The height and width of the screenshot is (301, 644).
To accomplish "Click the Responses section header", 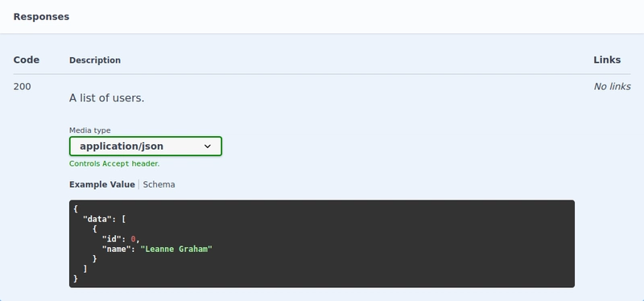I will click(x=41, y=17).
